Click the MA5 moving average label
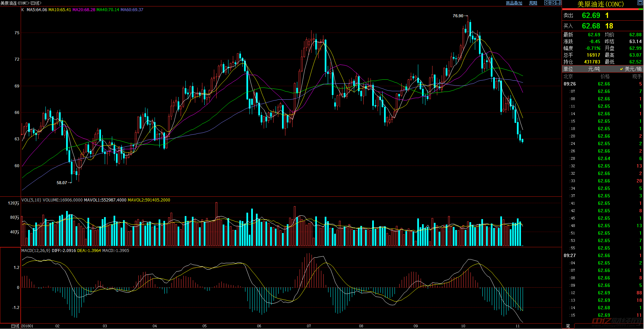 pyautogui.click(x=37, y=10)
